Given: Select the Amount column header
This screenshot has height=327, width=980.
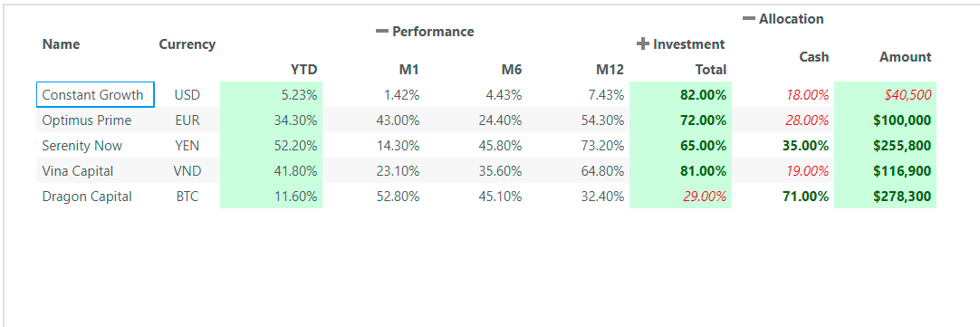Looking at the screenshot, I should click(x=905, y=57).
